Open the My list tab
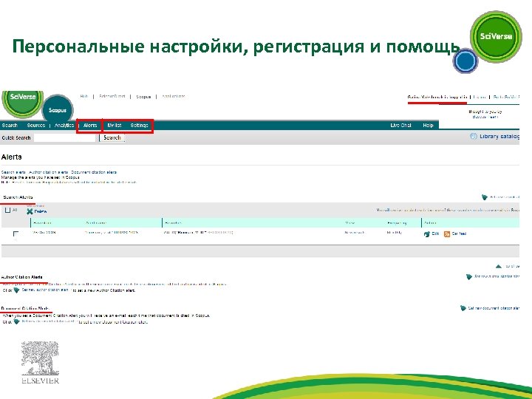Screen dimensions: 532x399 click(115, 125)
